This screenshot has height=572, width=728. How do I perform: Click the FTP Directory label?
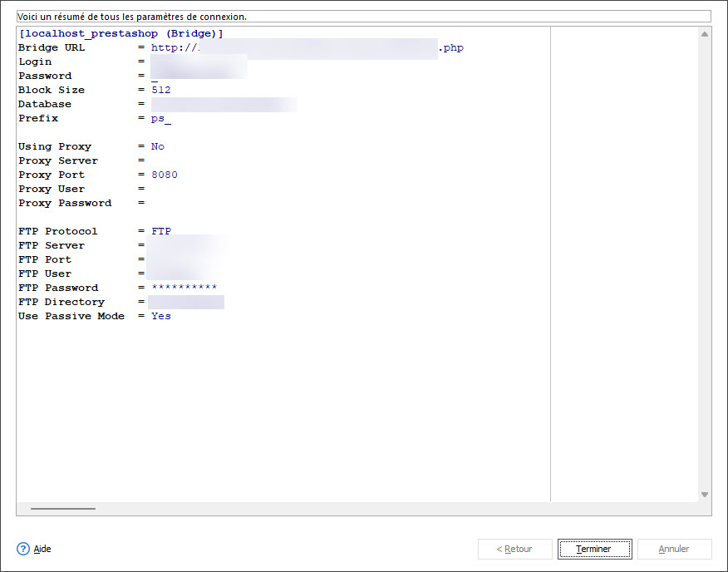pos(61,302)
